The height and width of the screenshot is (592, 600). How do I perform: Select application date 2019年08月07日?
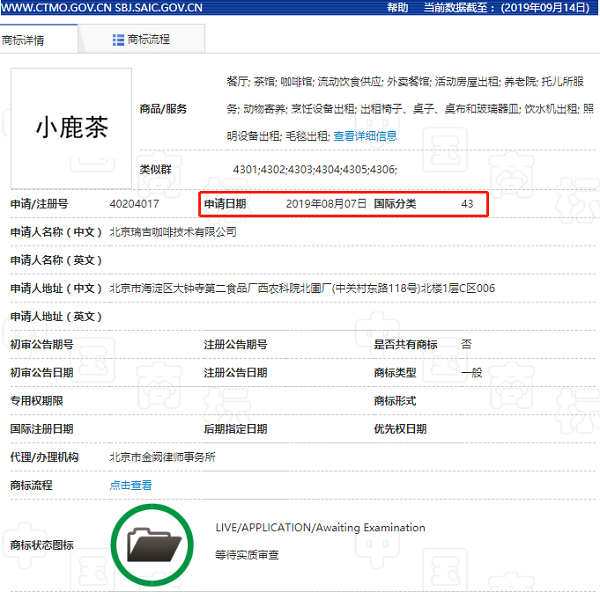tap(326, 204)
